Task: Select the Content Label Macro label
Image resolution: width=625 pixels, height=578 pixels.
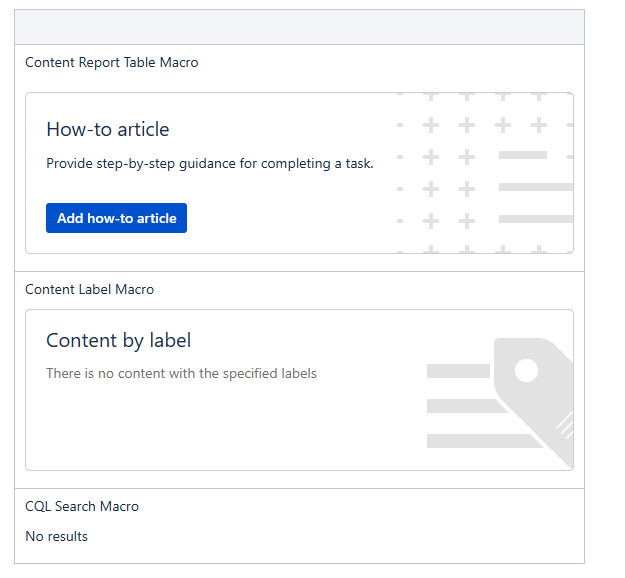Action: 90,289
